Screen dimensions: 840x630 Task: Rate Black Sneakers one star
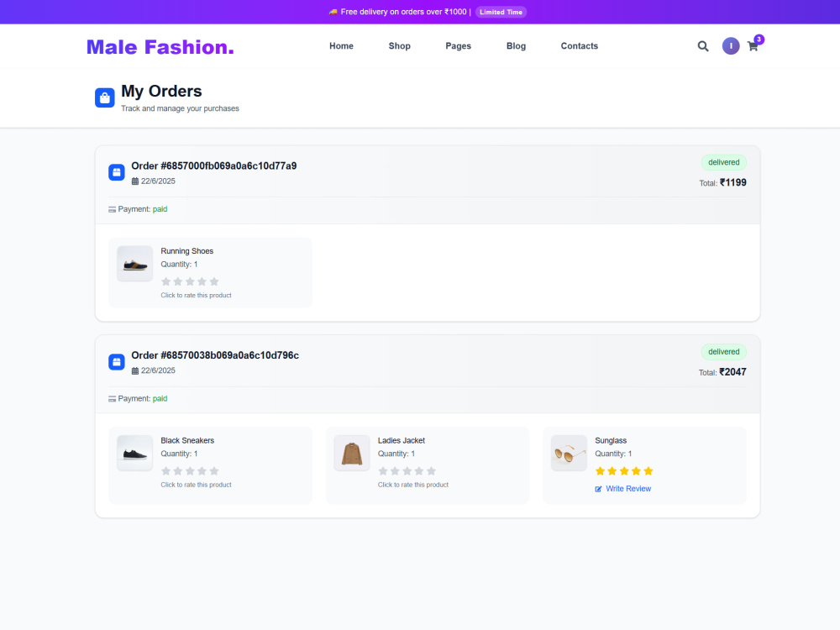click(x=166, y=471)
